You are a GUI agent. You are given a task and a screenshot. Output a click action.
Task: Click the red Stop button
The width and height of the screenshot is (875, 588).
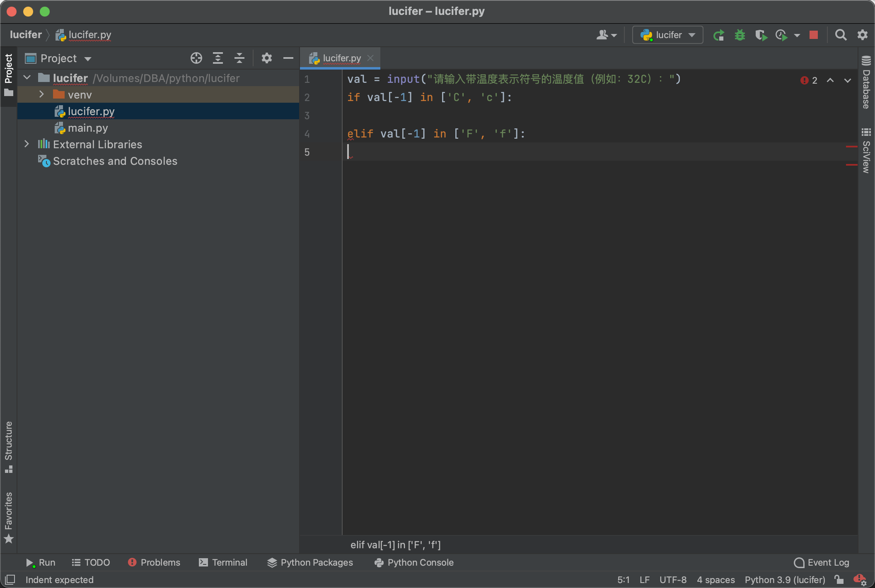pyautogui.click(x=814, y=35)
